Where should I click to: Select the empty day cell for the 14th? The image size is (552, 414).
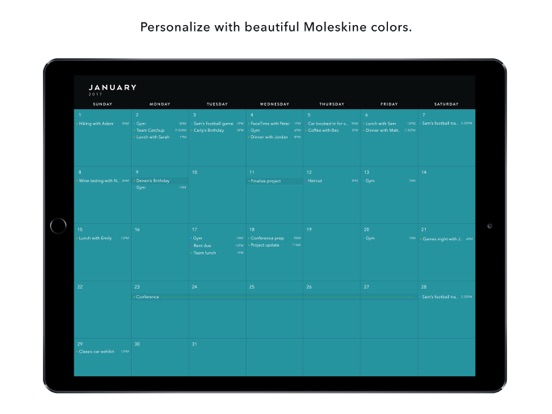coord(446,195)
